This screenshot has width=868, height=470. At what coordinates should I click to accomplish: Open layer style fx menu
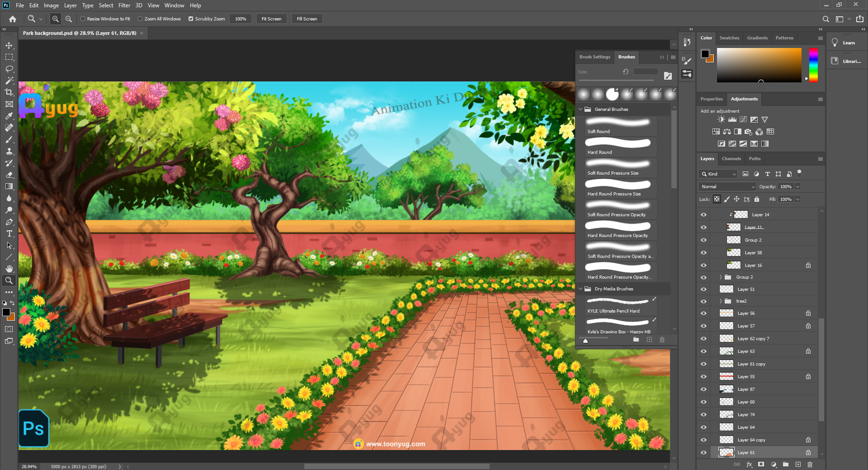[749, 465]
